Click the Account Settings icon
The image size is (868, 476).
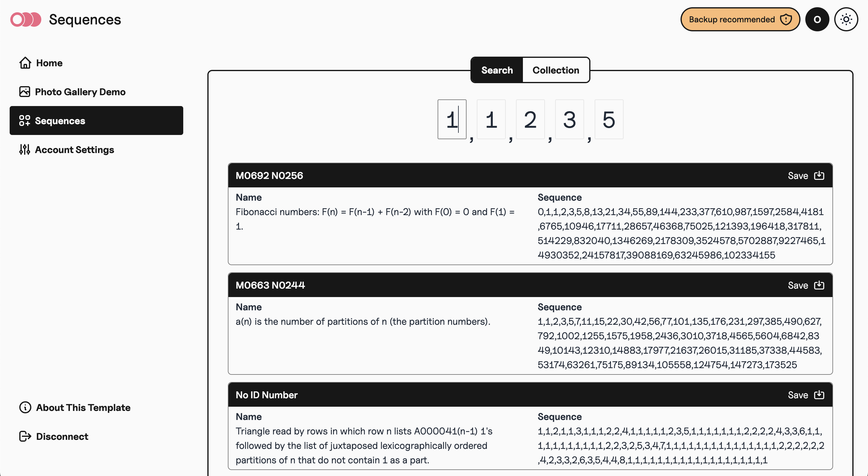click(25, 149)
